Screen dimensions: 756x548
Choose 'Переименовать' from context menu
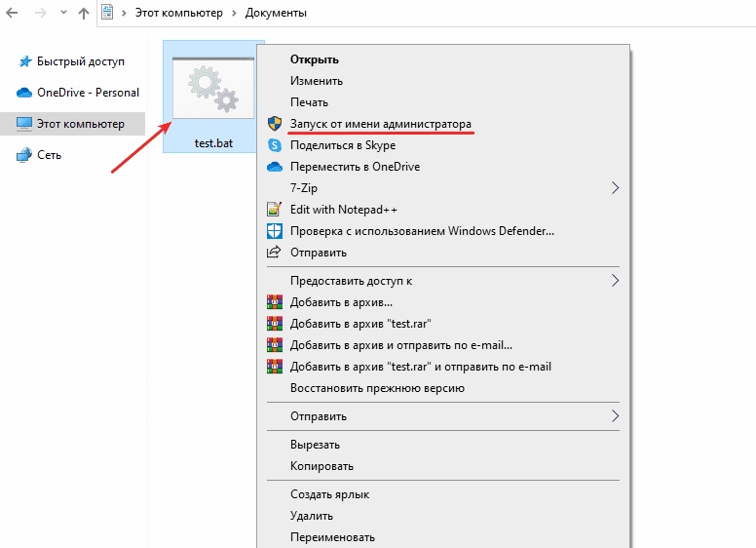coord(332,537)
